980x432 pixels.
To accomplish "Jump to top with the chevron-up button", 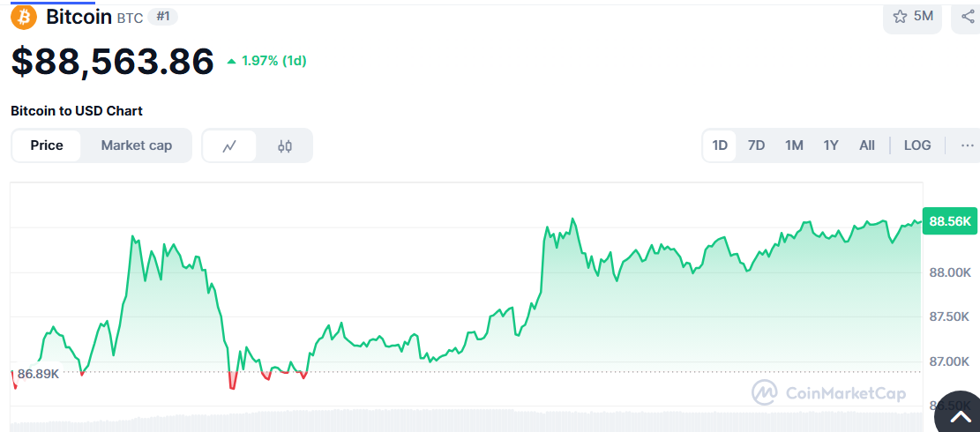I will pyautogui.click(x=959, y=414).
